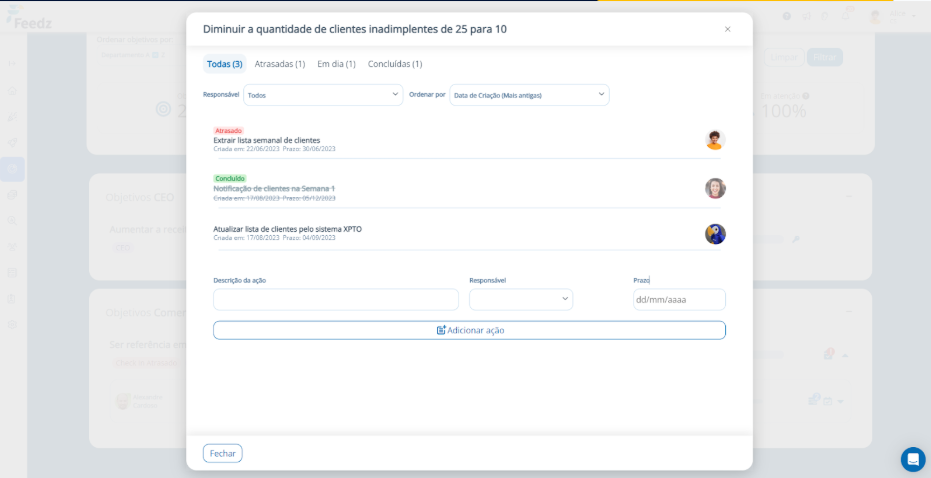Screen dimensions: 931x478
Task: Click the Prazo date field
Action: pyautogui.click(x=679, y=299)
